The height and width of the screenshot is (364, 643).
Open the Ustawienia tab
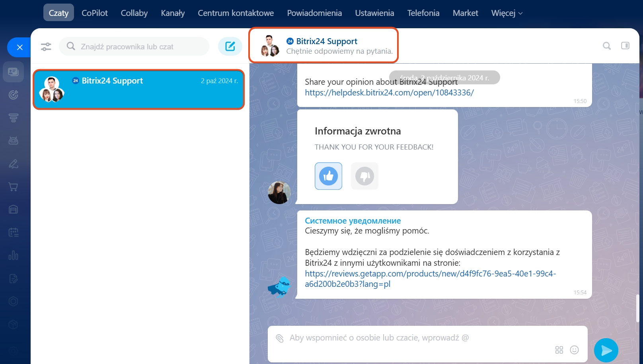point(374,13)
